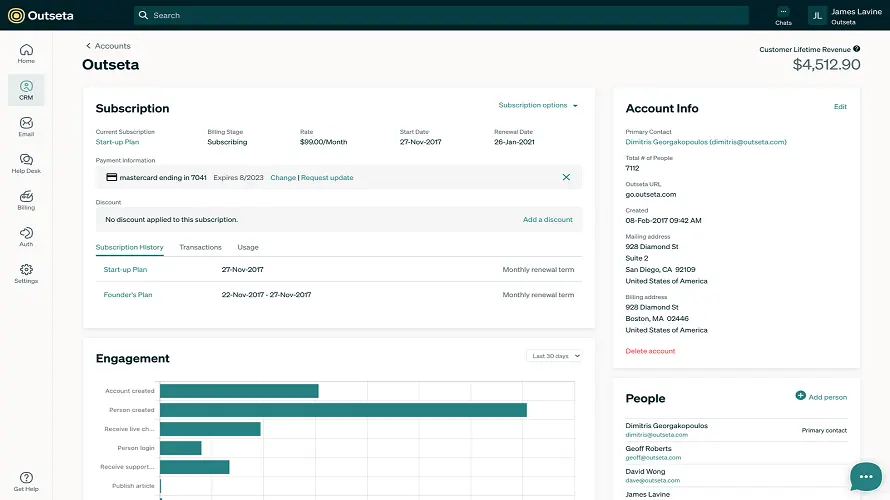This screenshot has width=890, height=500.
Task: Select the CRM sidebar icon
Action: (x=26, y=90)
